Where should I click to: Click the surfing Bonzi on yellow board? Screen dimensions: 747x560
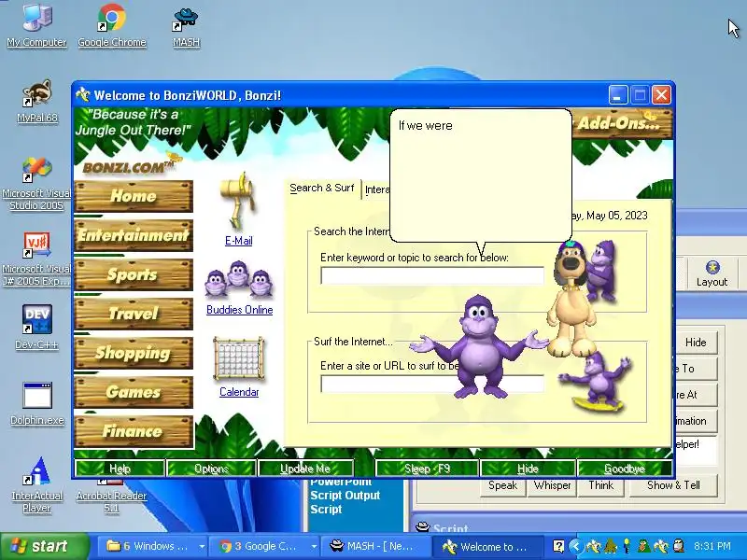[x=596, y=384]
